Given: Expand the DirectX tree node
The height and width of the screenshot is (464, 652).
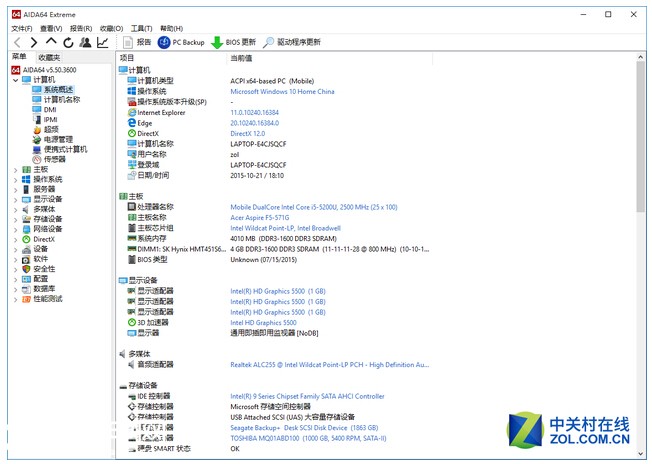Looking at the screenshot, I should pos(15,239).
